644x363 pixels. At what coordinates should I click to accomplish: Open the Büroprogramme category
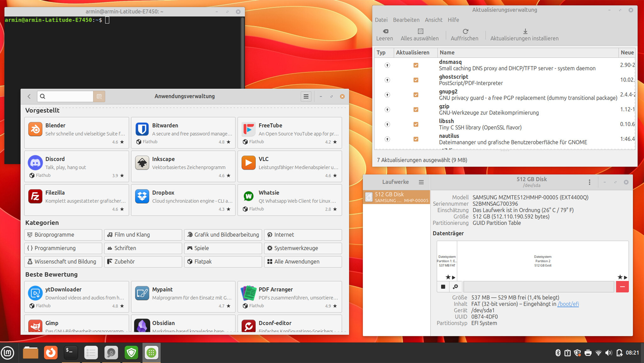(63, 235)
